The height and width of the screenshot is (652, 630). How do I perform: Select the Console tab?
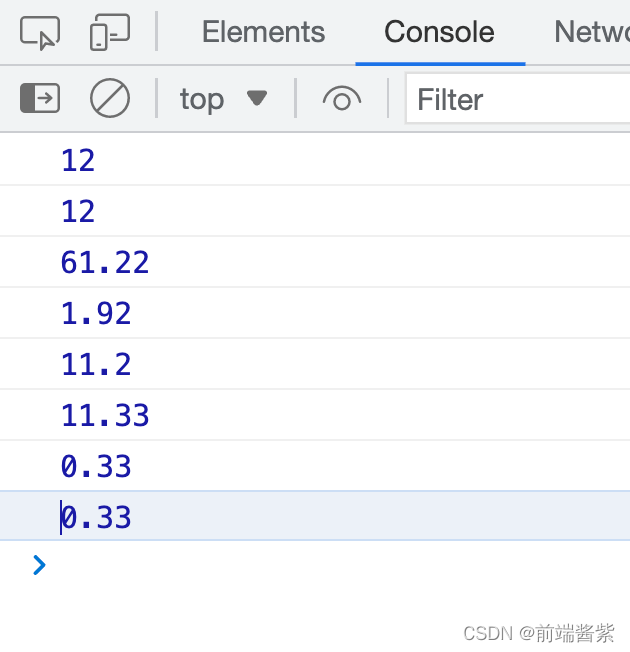point(439,32)
